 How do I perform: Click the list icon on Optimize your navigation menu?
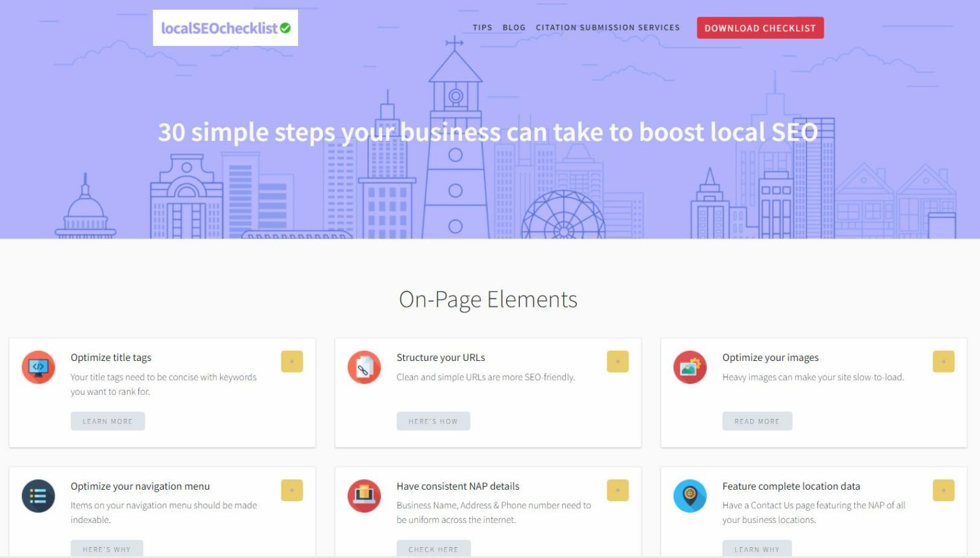(38, 496)
